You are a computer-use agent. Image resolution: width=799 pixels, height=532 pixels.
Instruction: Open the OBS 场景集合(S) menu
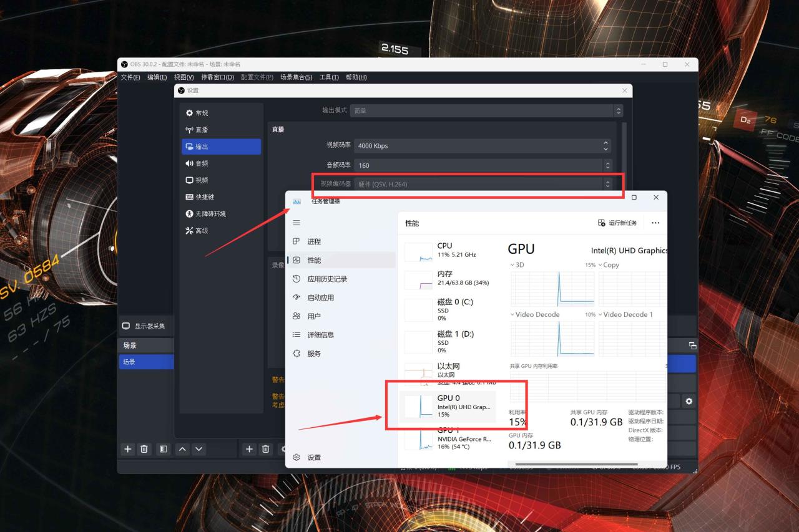coord(297,77)
